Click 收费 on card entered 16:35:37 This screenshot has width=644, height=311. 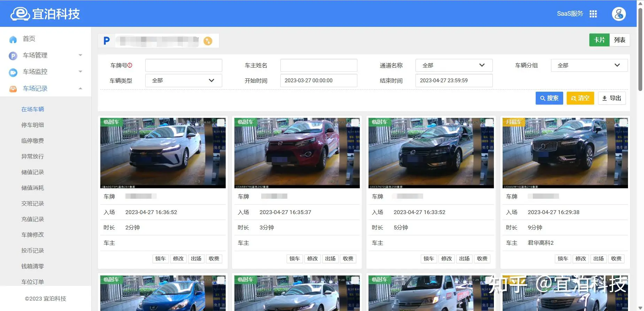[348, 259]
